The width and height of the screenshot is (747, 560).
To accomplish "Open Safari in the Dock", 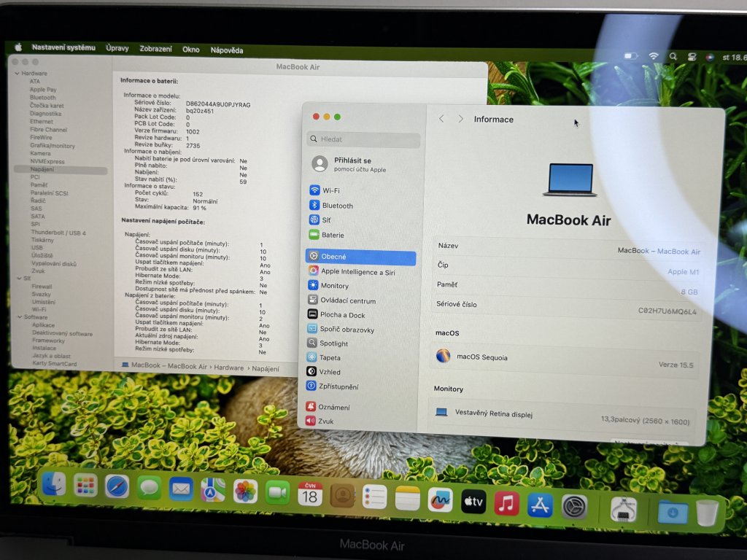I will pos(117,487).
